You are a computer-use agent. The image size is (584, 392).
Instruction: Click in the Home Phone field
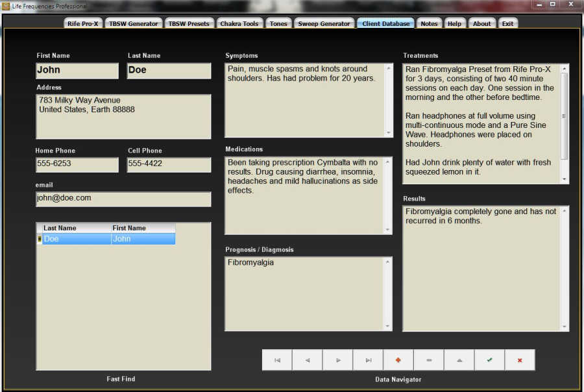(x=77, y=164)
